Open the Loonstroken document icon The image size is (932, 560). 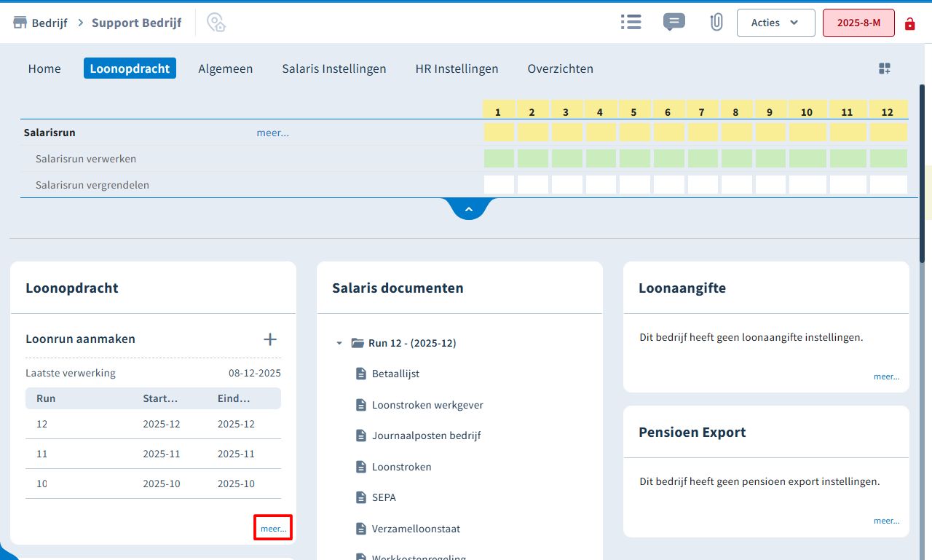click(x=360, y=467)
